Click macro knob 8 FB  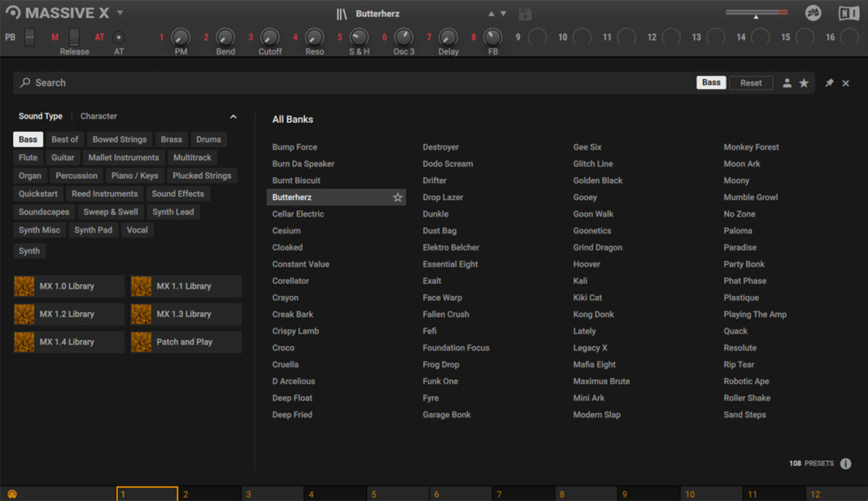point(493,38)
